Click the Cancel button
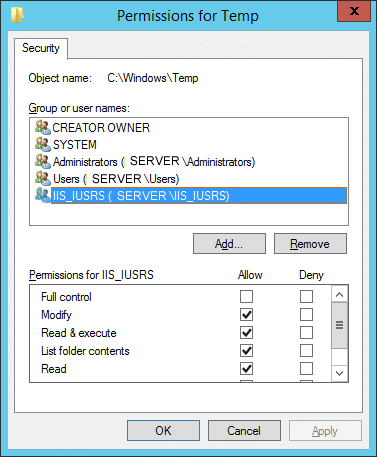The width and height of the screenshot is (377, 457). pyautogui.click(x=244, y=430)
